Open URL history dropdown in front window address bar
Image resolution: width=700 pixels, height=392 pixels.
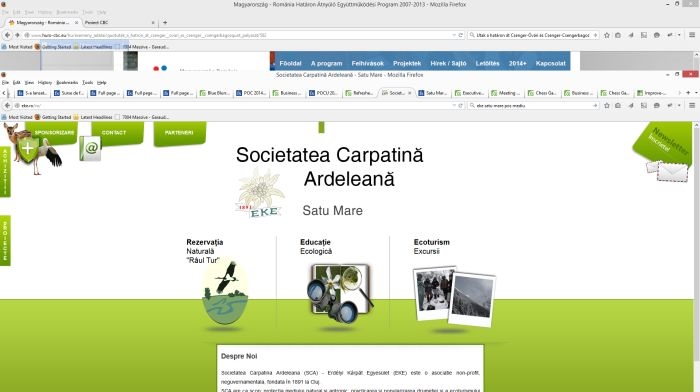click(x=454, y=106)
